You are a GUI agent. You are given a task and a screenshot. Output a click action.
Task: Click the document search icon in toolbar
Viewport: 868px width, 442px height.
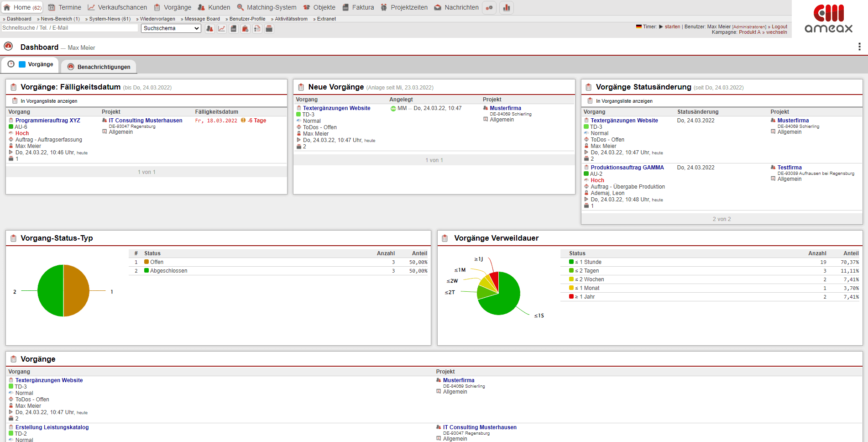point(257,29)
